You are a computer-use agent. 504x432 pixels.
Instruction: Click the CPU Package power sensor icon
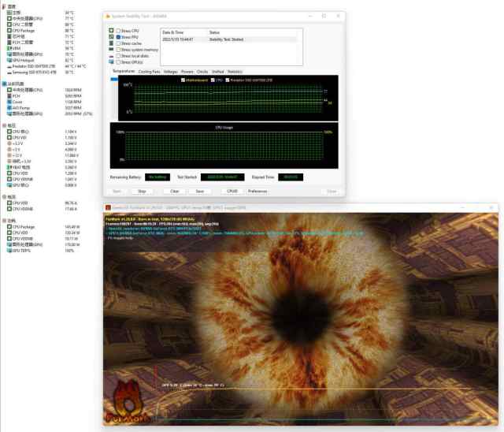(x=8, y=227)
